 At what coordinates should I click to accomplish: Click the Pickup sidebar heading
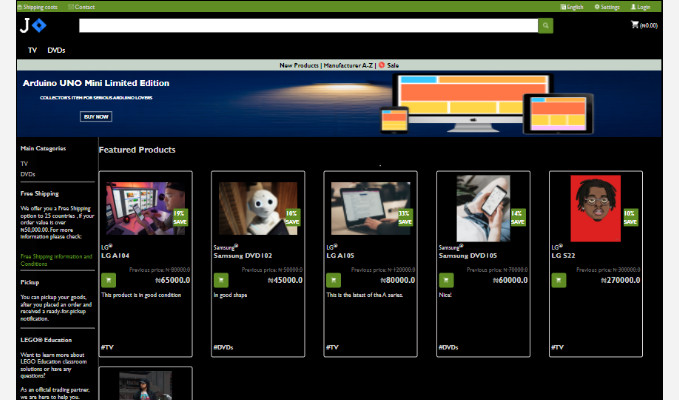tap(29, 282)
